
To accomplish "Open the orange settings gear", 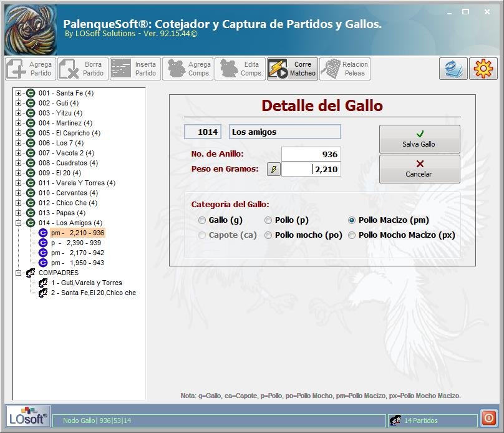I will pyautogui.click(x=483, y=69).
